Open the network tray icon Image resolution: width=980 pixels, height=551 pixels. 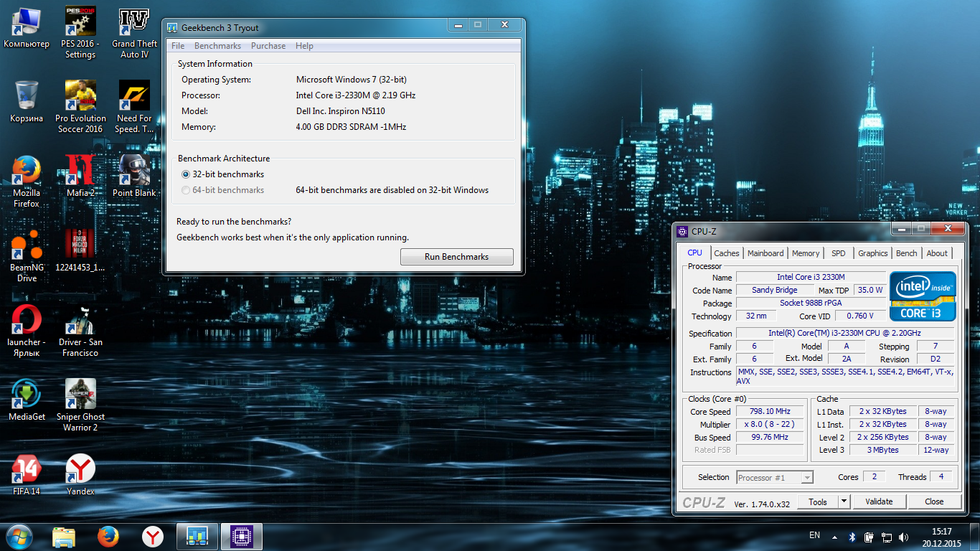[x=887, y=537]
